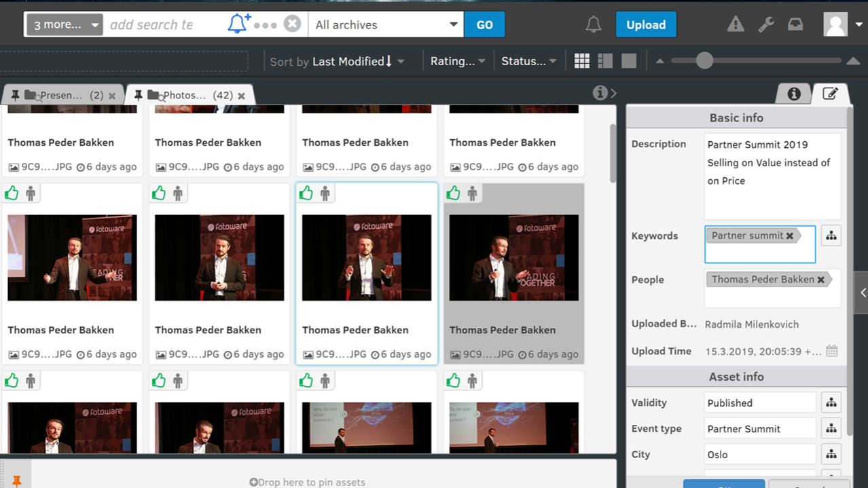Open the '3 more...' search filter dropdown

point(65,24)
